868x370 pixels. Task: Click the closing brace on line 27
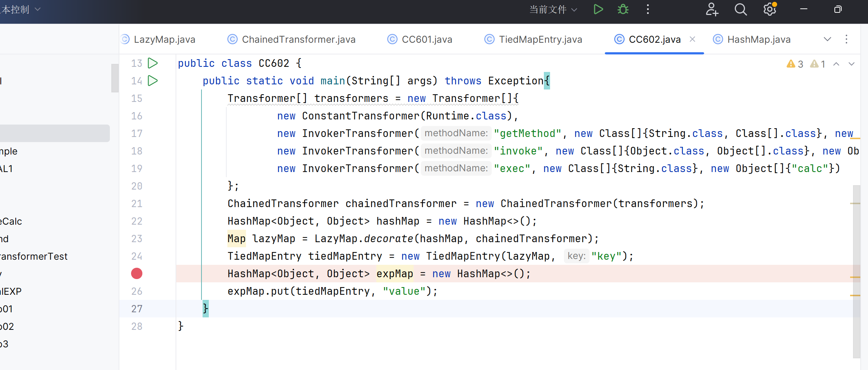coord(206,309)
